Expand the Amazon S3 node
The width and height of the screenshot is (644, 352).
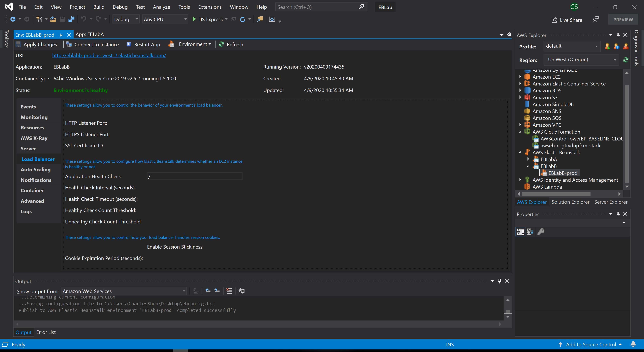tap(520, 97)
